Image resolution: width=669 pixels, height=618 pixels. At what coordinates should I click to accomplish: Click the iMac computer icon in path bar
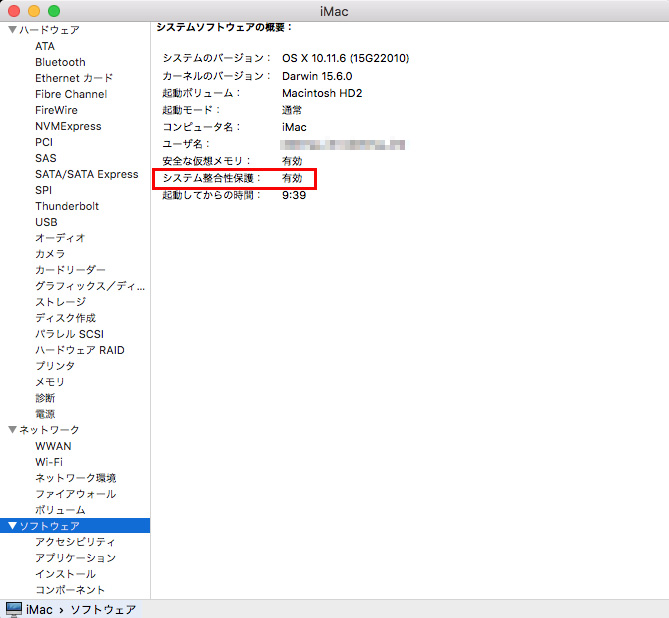(13, 609)
